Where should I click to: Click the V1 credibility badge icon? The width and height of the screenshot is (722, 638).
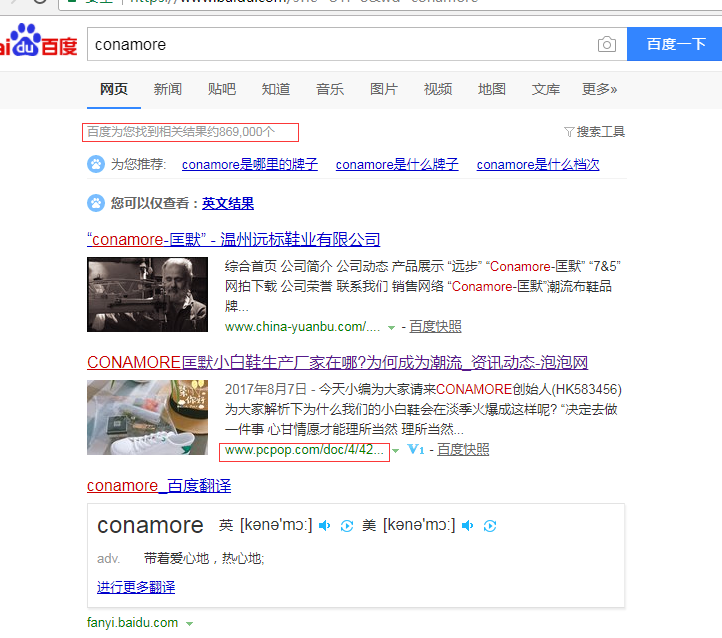[416, 449]
